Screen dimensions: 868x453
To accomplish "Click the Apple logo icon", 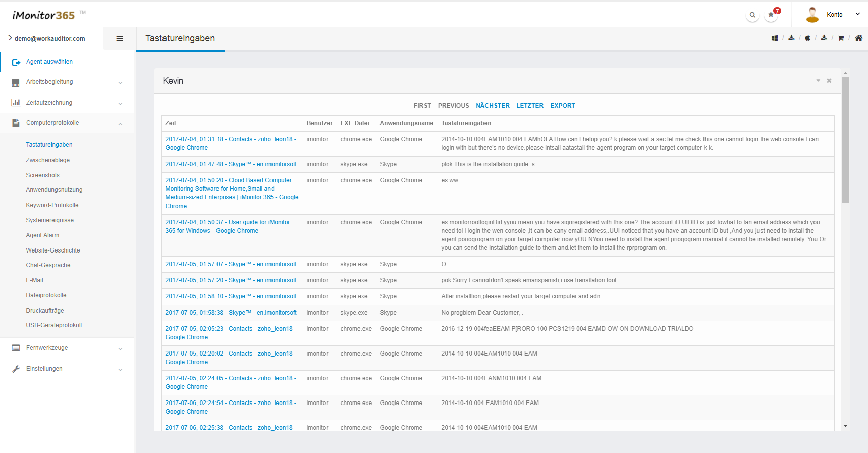I will pos(807,38).
